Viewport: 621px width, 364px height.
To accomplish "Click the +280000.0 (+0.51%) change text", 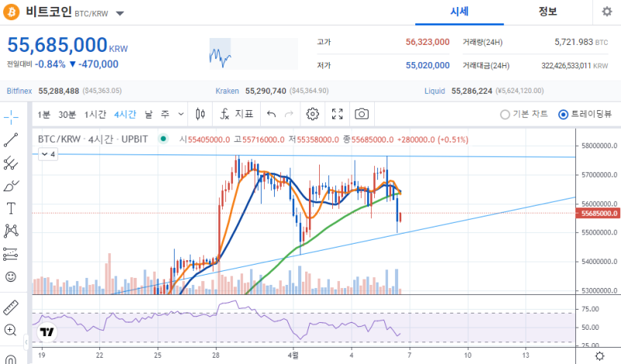I will point(432,140).
